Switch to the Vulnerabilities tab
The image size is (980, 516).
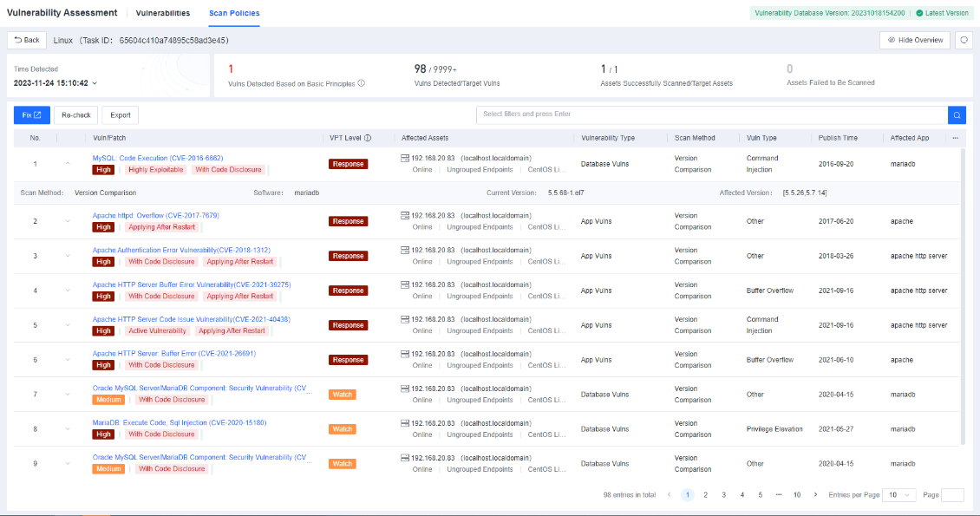[x=163, y=13]
